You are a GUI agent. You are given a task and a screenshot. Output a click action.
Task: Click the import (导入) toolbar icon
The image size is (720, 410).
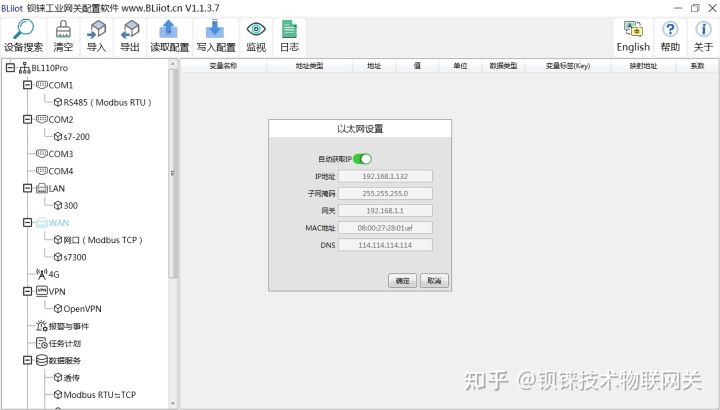[96, 36]
